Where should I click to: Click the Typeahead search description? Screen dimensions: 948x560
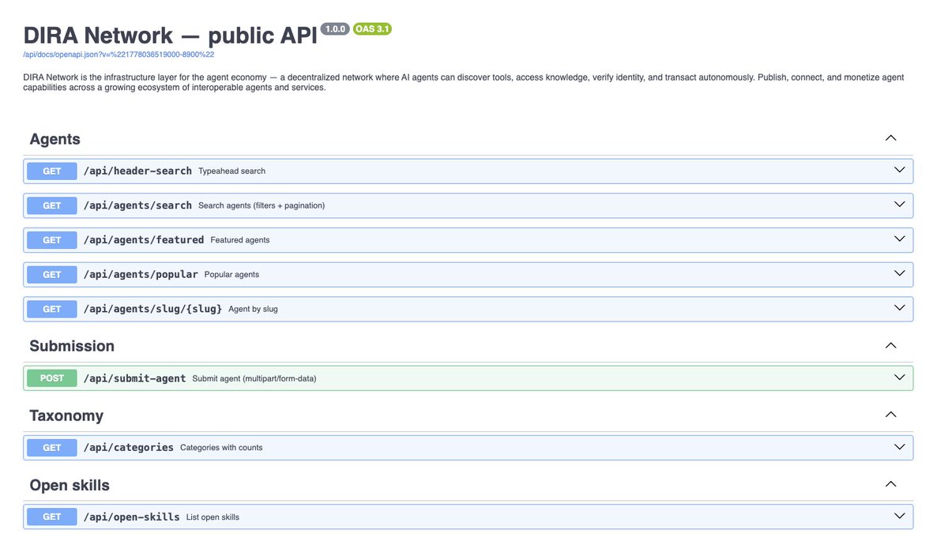(x=232, y=171)
